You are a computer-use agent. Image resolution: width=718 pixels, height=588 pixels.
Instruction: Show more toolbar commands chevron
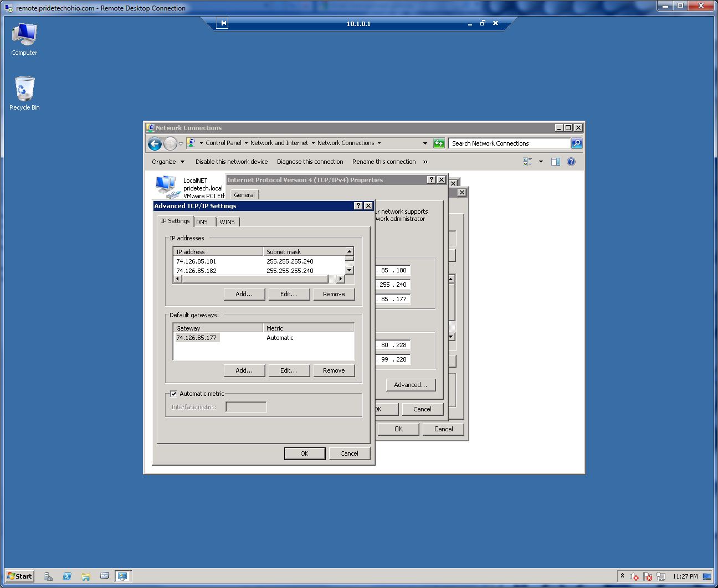click(x=425, y=162)
